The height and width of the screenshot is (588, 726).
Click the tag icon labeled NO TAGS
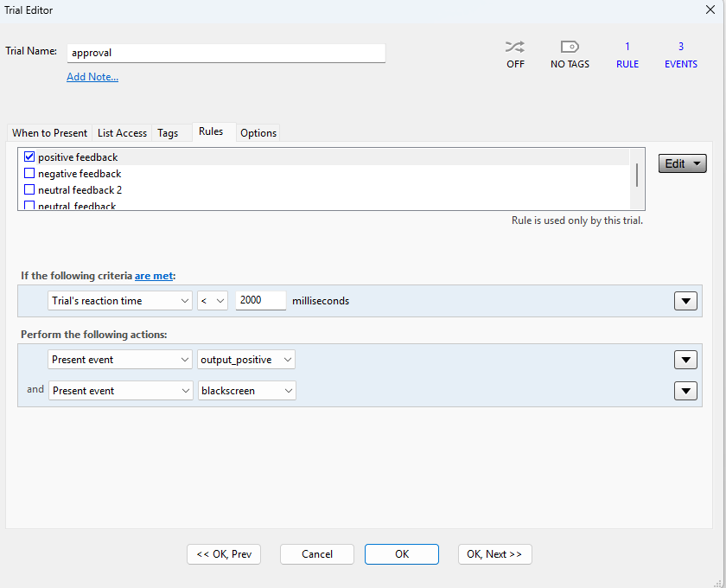click(x=570, y=48)
